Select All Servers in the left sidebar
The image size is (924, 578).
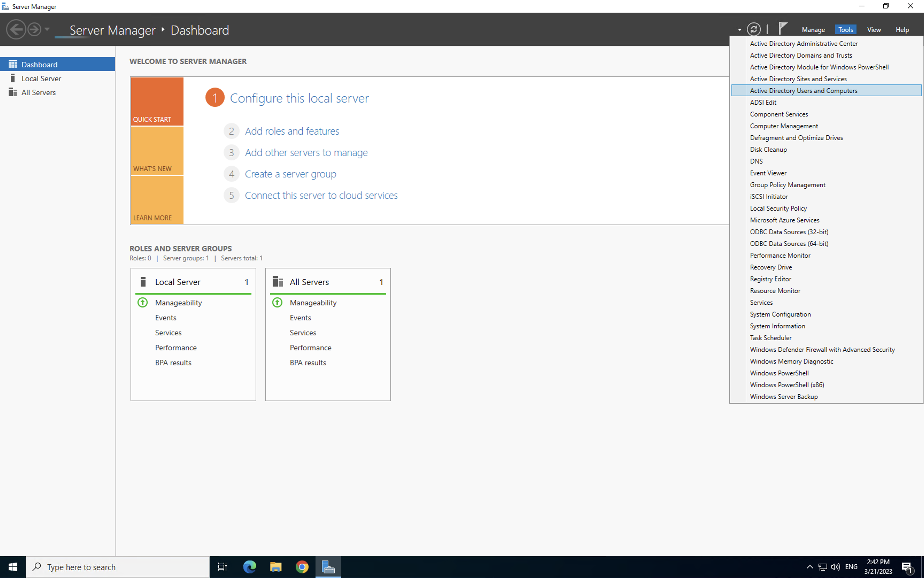click(x=58, y=92)
